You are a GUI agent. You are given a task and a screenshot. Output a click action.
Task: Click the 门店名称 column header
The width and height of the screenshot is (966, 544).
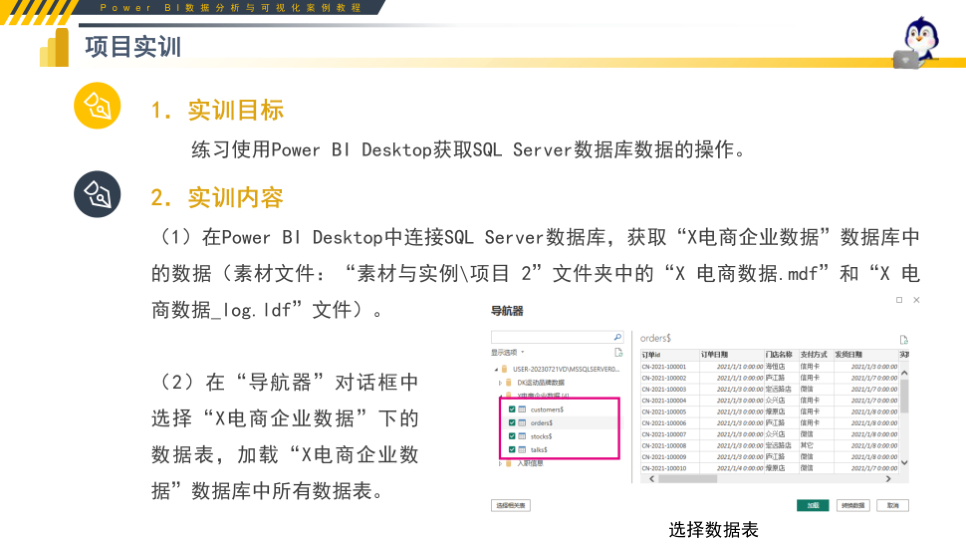[x=781, y=355]
